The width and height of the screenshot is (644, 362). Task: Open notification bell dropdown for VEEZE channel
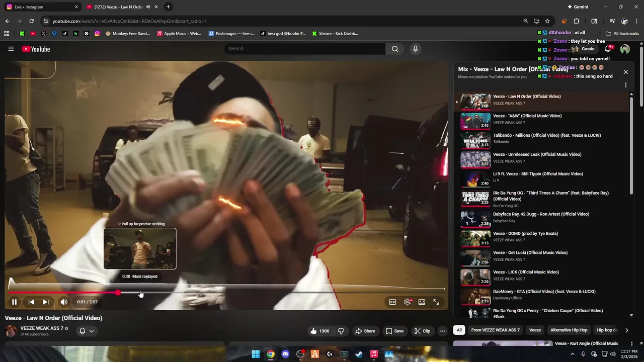coord(87,331)
